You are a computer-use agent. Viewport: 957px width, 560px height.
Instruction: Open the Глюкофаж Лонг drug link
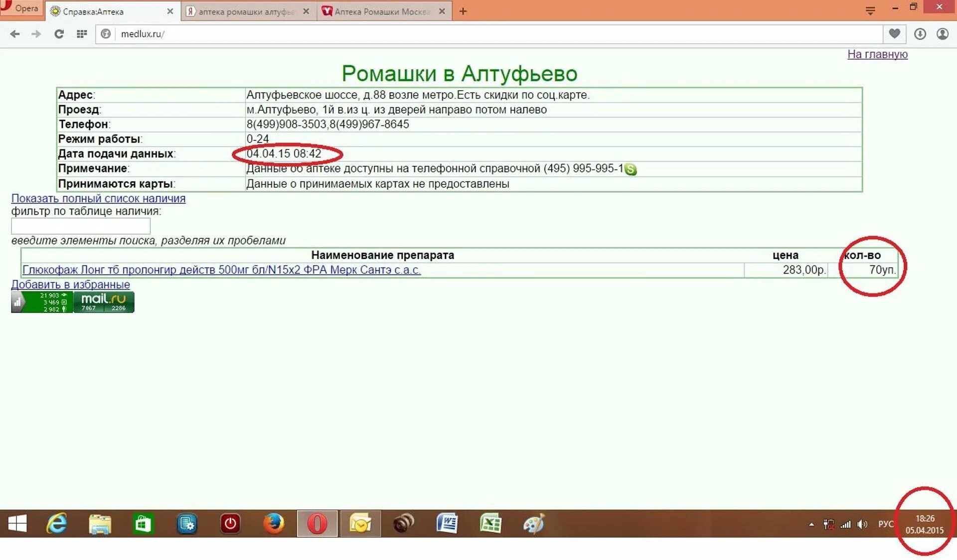[221, 270]
